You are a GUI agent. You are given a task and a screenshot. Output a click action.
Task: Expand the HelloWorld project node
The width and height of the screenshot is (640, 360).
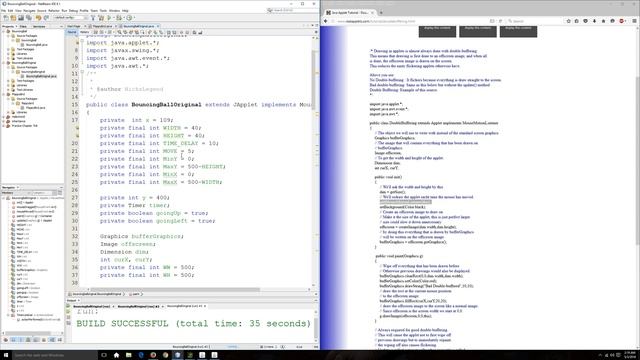point(4,117)
